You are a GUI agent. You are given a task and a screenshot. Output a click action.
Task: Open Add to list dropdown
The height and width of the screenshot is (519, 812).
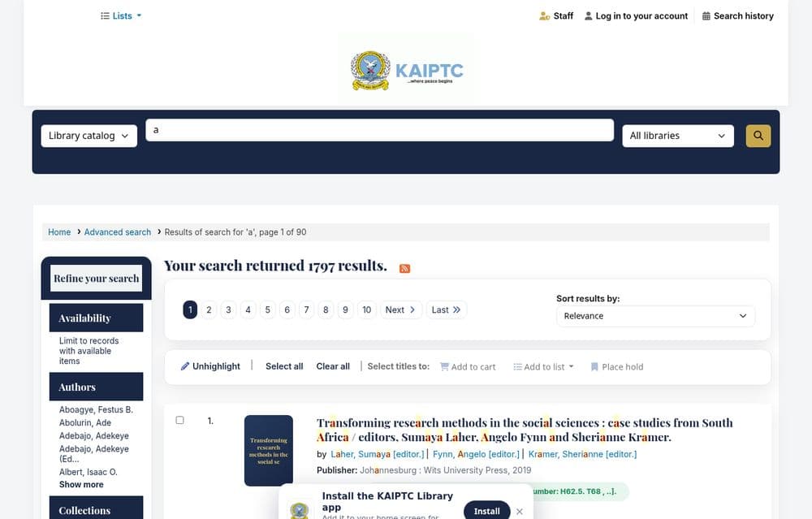click(x=543, y=367)
